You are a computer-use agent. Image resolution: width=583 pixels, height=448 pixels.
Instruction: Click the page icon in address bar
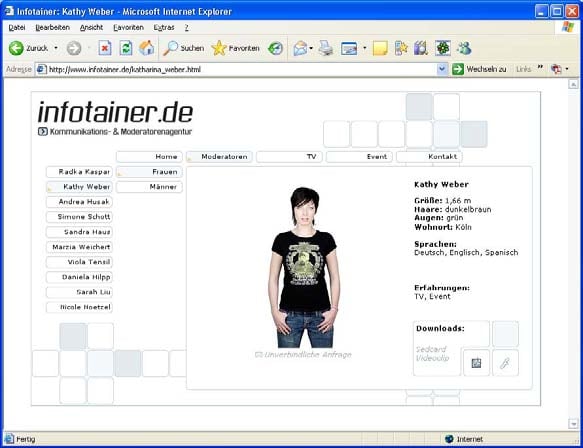[41, 69]
